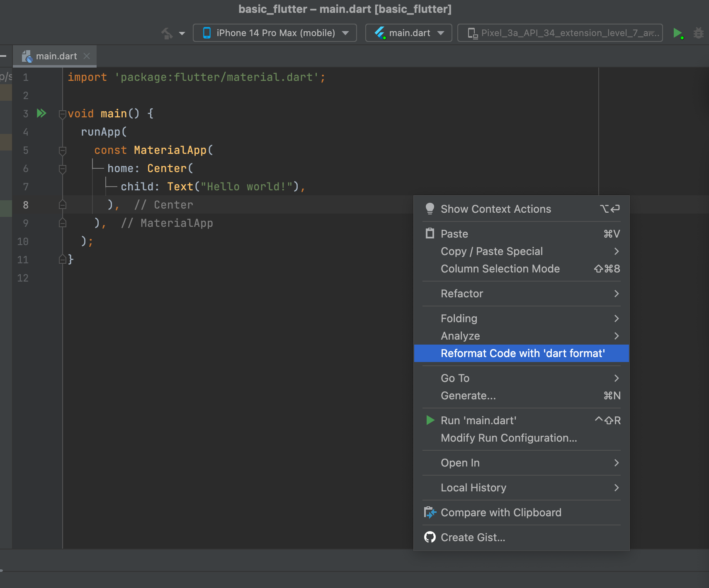709x588 pixels.
Task: Select the main.dart editor tab
Action: click(x=55, y=56)
